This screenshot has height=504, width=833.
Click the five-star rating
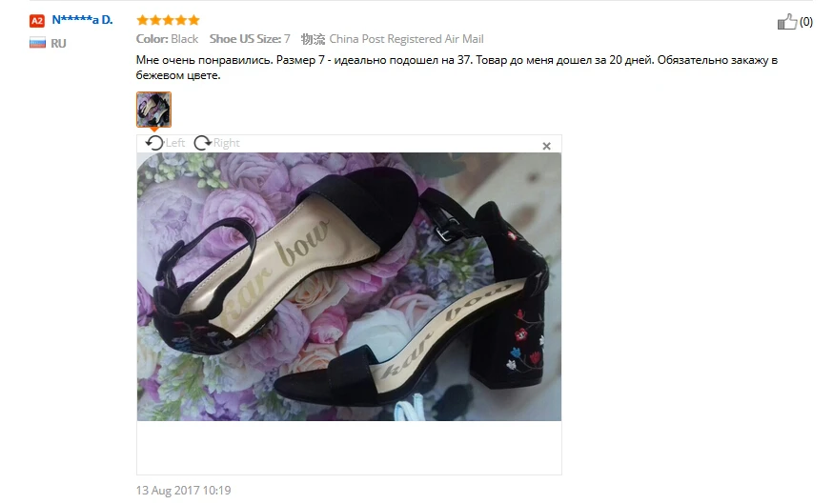pos(168,20)
